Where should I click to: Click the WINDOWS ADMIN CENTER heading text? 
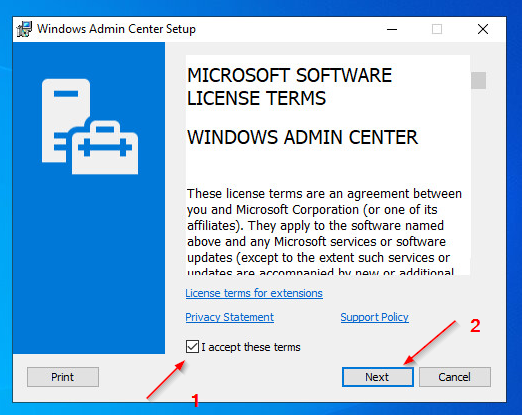pos(302,137)
